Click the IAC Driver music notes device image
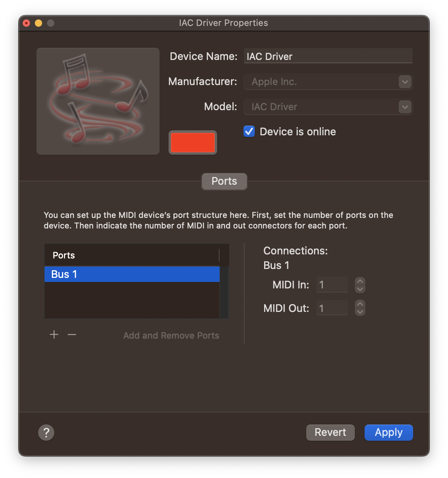The width and height of the screenshot is (448, 478). tap(98, 101)
